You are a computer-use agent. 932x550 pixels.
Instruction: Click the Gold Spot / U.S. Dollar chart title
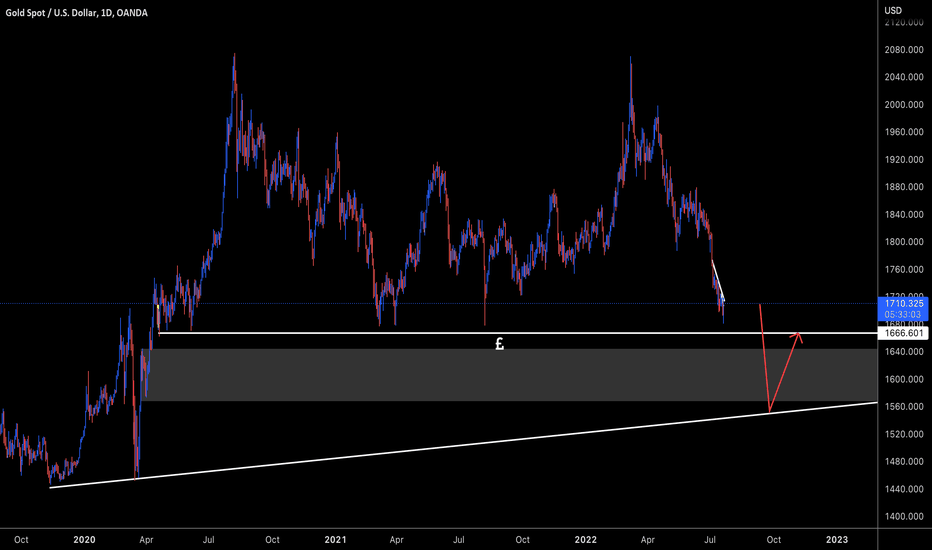pyautogui.click(x=77, y=12)
